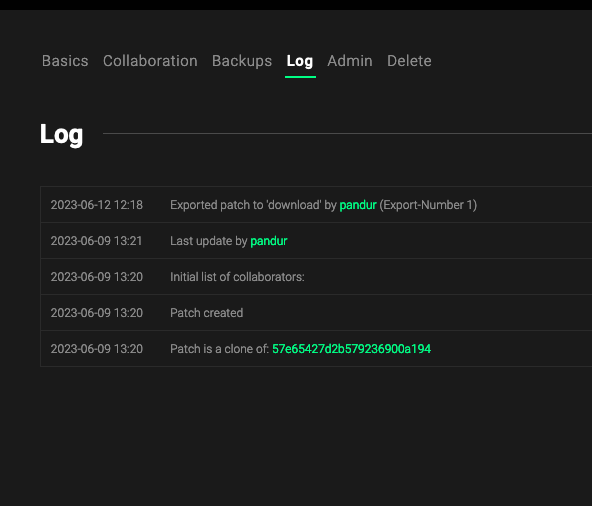
Task: Select the Log tab
Action: [300, 61]
